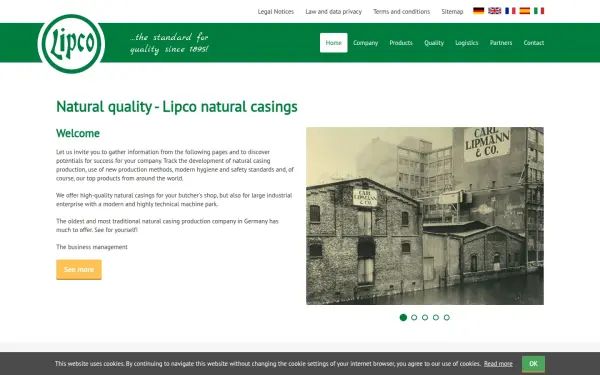Viewport: 600px width, 375px height.
Task: Click the Carl Lipmann historic photo
Action: point(425,216)
